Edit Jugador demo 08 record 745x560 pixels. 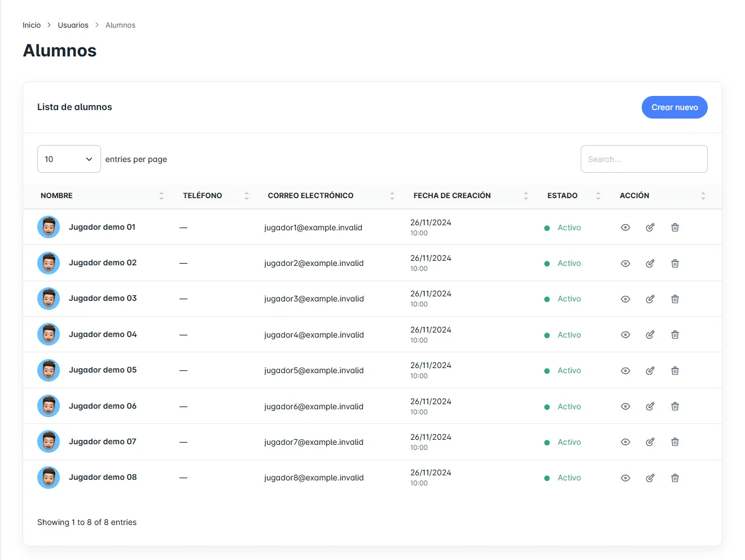tap(650, 478)
